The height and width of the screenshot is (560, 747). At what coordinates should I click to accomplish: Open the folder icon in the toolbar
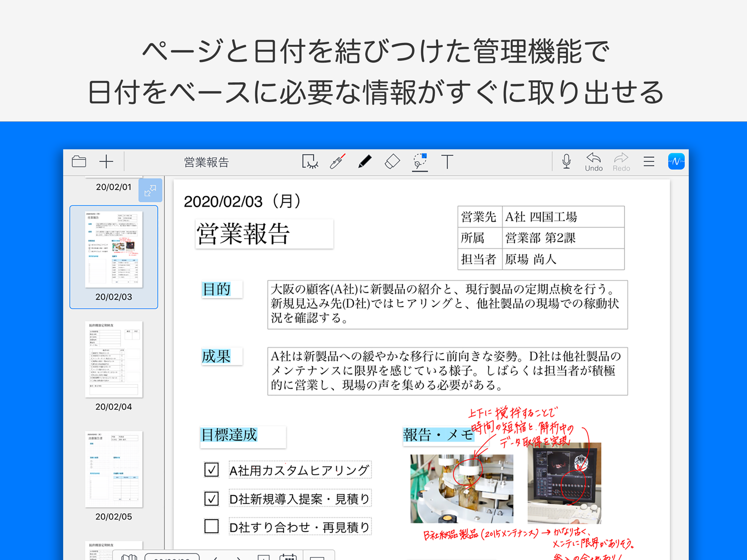(x=79, y=161)
